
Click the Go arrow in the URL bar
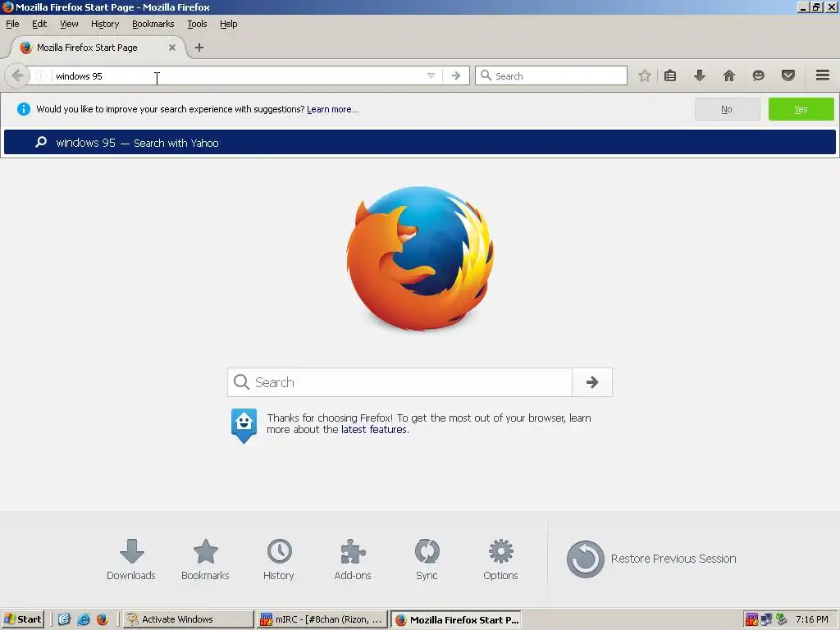click(456, 75)
